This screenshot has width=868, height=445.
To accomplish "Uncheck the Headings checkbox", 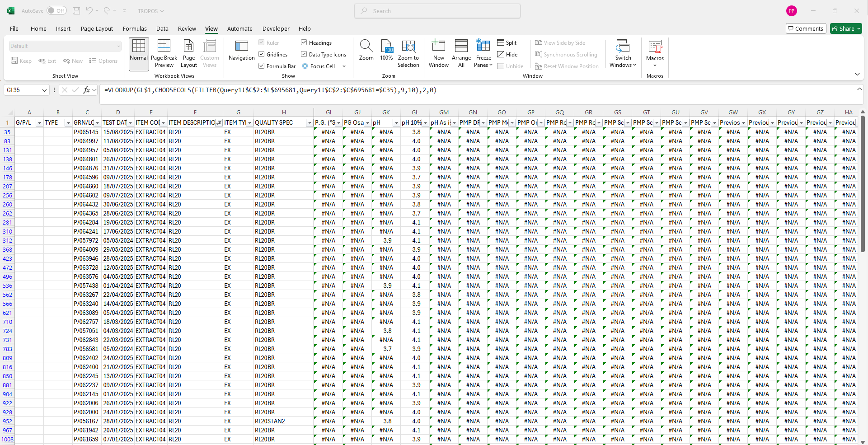I will pos(304,42).
